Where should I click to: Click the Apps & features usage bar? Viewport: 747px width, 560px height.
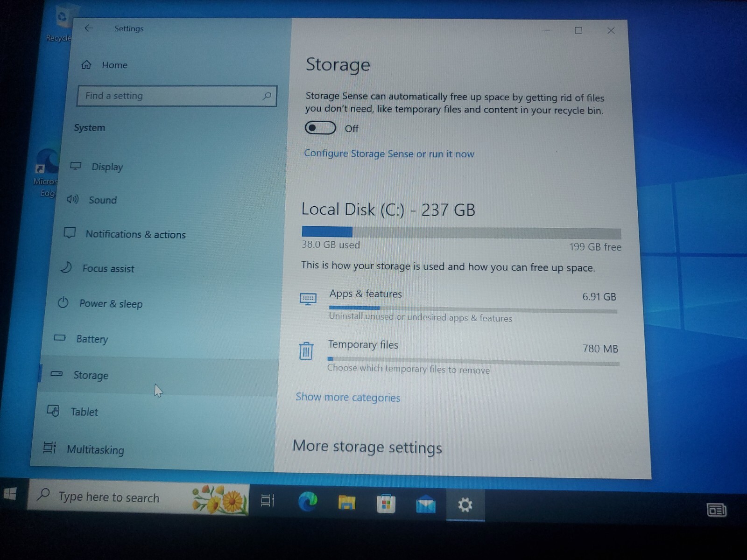pyautogui.click(x=473, y=309)
